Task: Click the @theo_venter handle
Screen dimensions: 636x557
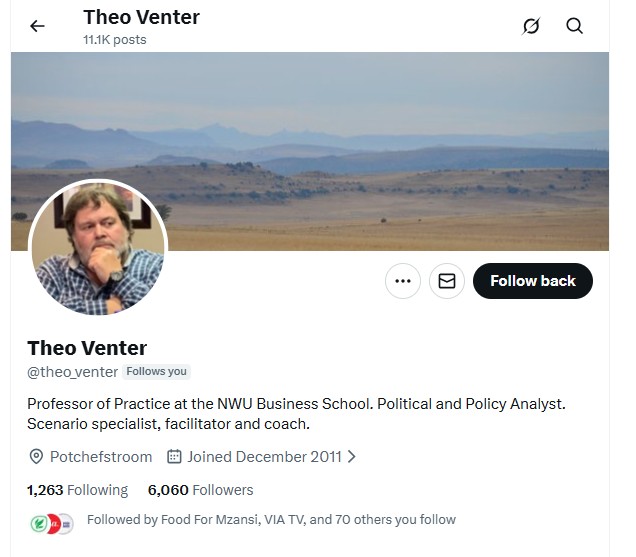Action: coord(72,372)
